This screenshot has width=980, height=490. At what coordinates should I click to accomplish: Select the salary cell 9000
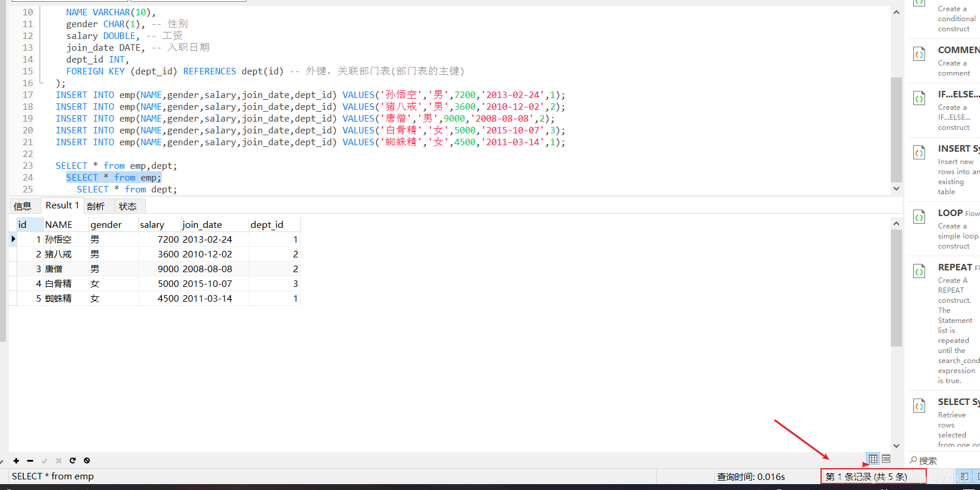pos(159,269)
